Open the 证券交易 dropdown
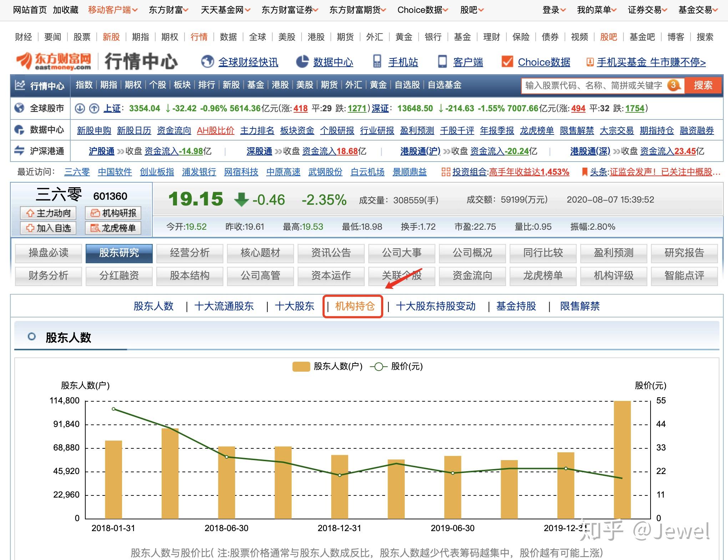728x560 pixels. click(x=648, y=10)
